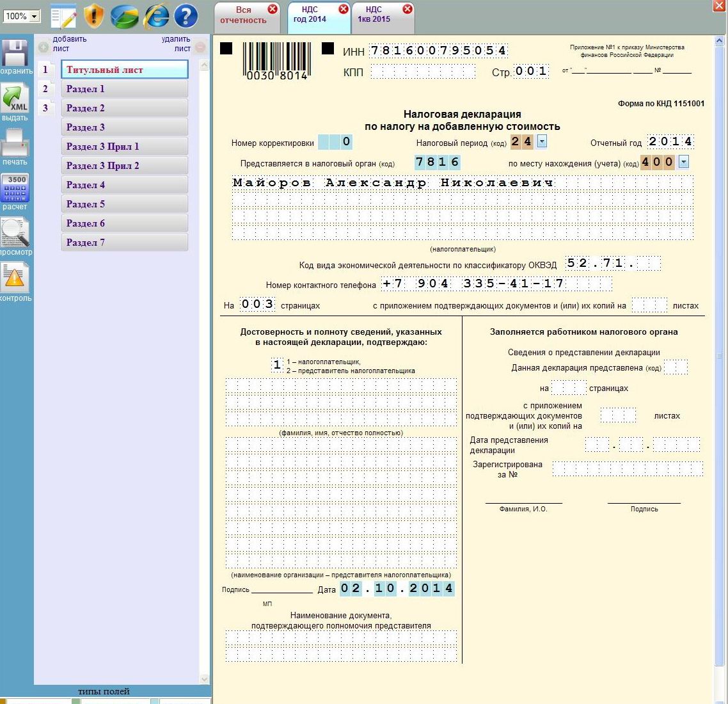728x704 pixels.
Task: Click the notepad with pencil icon
Action: point(63,16)
